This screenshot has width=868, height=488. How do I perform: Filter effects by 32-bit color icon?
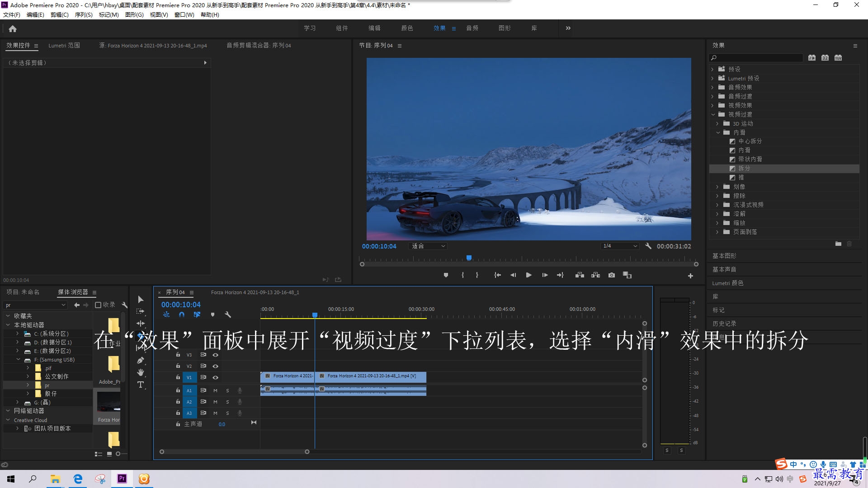[x=825, y=58]
